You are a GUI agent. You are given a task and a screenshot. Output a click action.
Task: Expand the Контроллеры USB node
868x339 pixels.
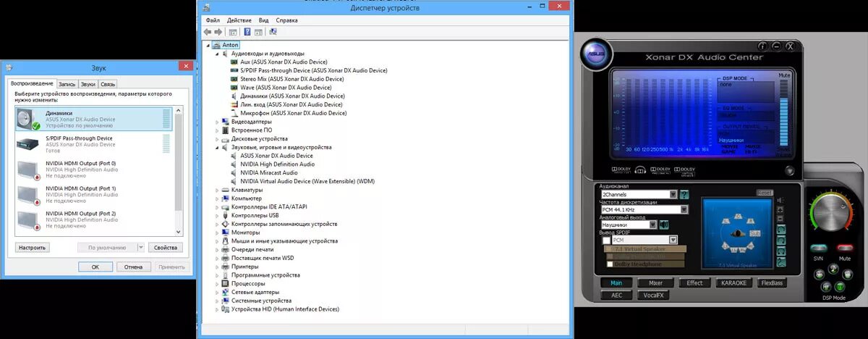216,215
